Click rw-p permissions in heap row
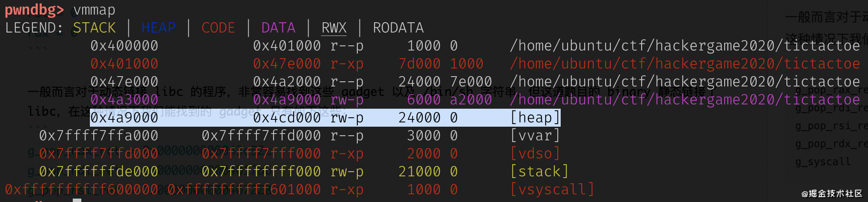Screen dimensions: 868x202 coord(347,118)
